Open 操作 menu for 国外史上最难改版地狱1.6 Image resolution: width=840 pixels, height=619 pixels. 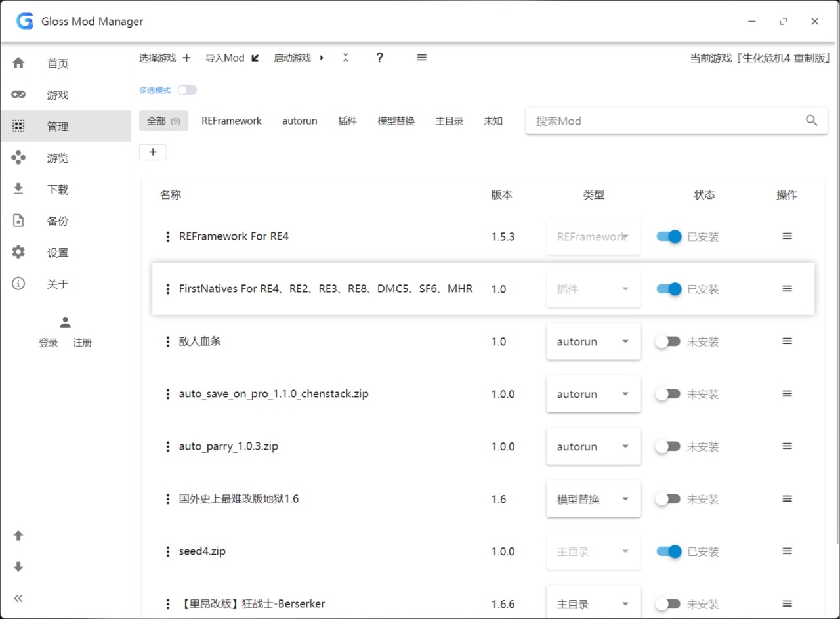787,499
